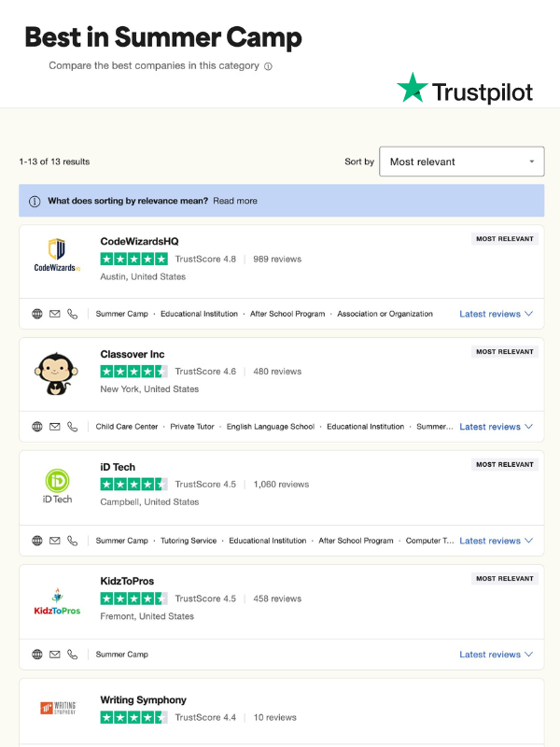This screenshot has height=747, width=560.
Task: Click 'Association or Organization' category tag
Action: point(385,314)
